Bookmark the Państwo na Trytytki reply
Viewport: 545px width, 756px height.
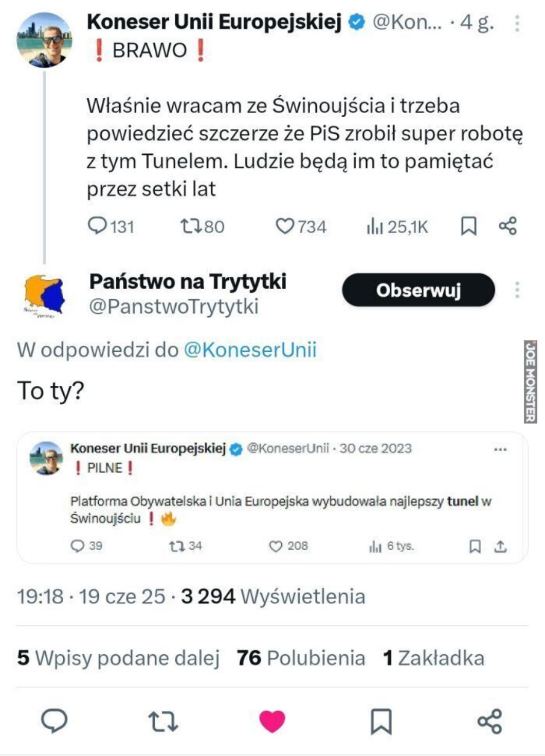coord(381,721)
